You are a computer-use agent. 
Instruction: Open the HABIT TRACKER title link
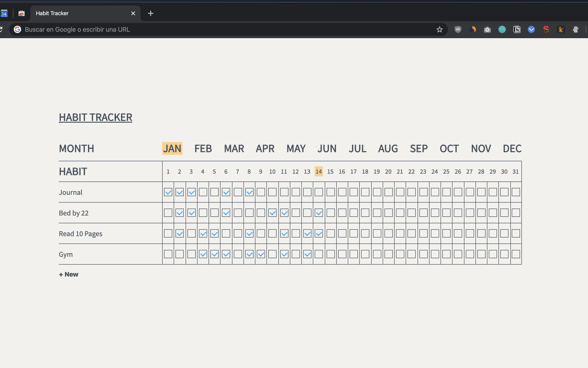coord(96,117)
